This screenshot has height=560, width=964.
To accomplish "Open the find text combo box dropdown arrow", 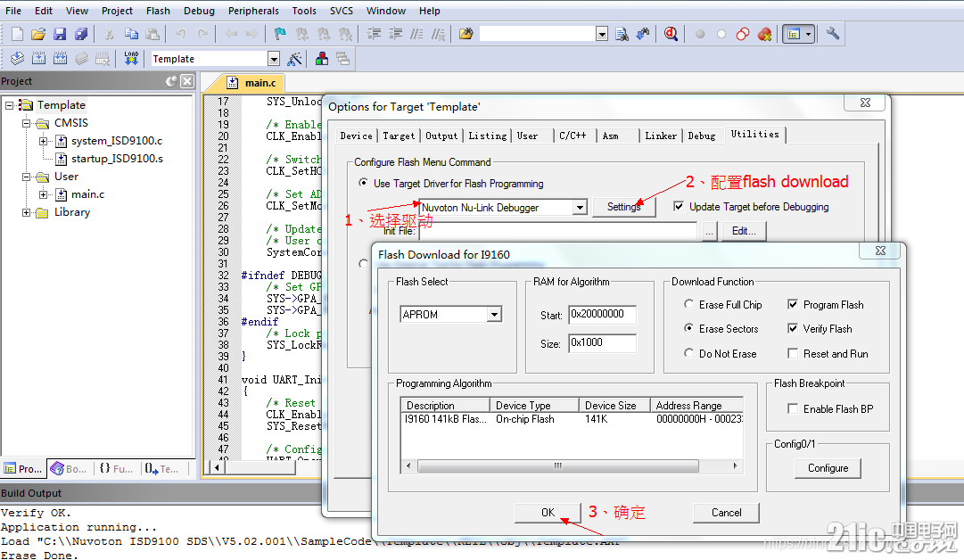I will [602, 35].
